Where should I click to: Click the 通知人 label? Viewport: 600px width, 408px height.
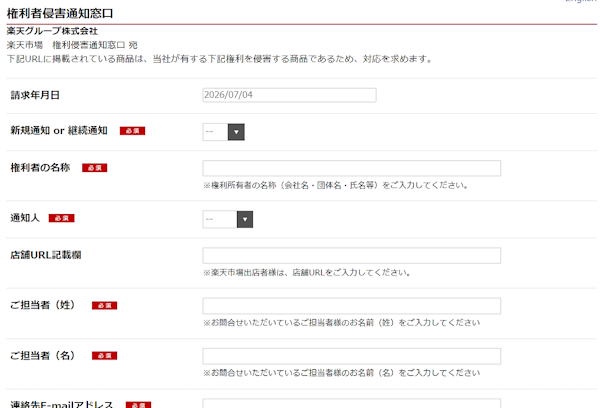[25, 218]
